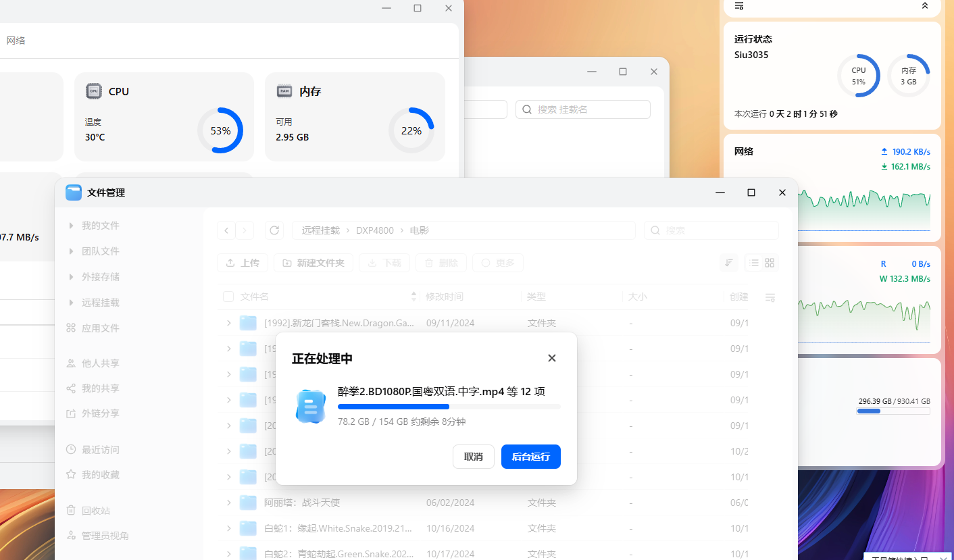Click the 296.39 GB / 930.41 GB storage text
Viewport: 954px width, 560px height.
894,401
